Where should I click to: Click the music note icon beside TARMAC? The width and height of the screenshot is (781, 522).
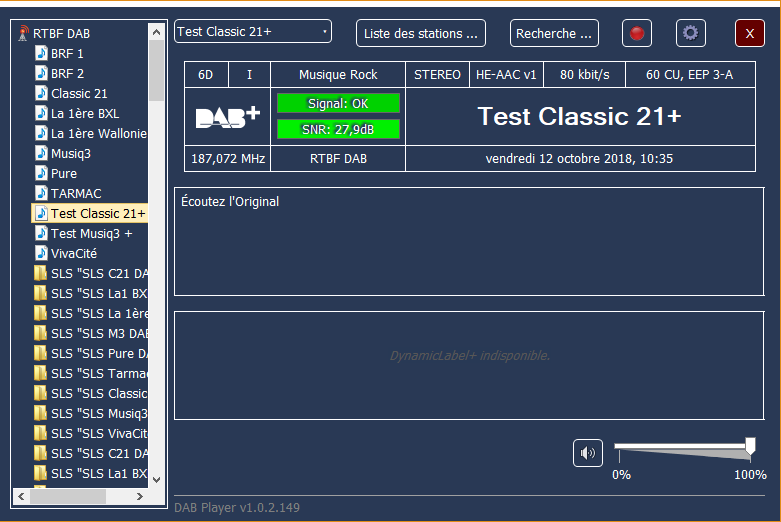[x=41, y=193]
